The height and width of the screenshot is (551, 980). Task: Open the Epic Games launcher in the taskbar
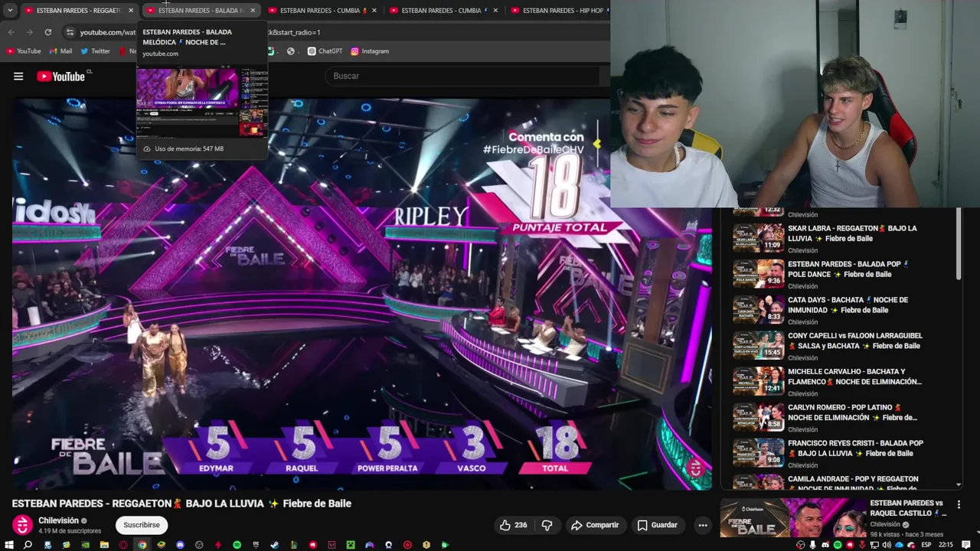pyautogui.click(x=256, y=544)
